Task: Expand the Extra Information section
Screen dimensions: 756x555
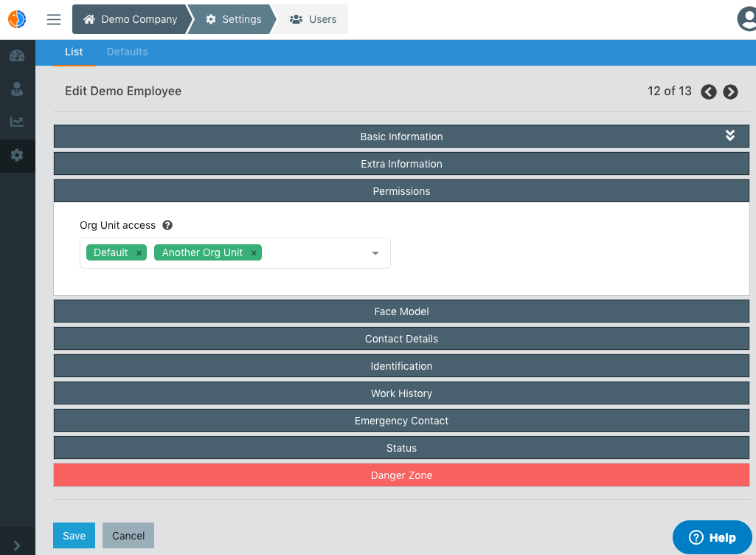Action: 401,164
